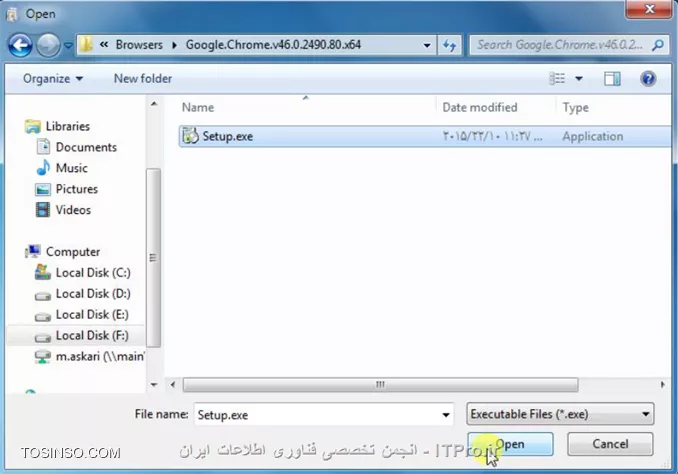Screen dimensions: 678x474
Task: Click the Cancel button
Action: (x=610, y=444)
